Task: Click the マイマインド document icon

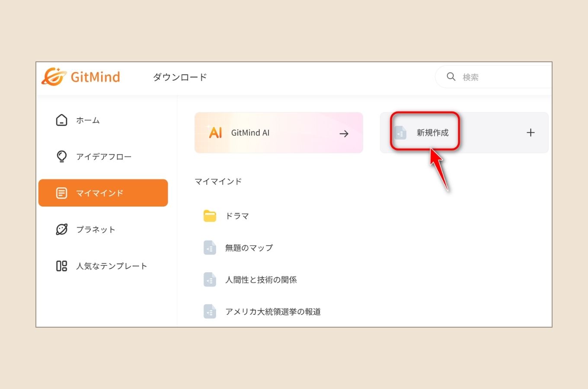Action: [x=62, y=193]
